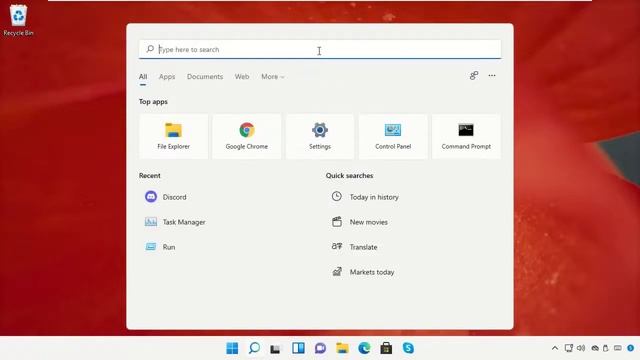Open the Settings gear tile

point(320,136)
